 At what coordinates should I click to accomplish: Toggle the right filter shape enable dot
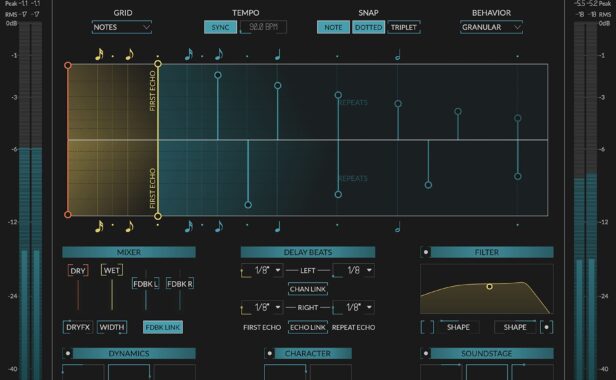[x=546, y=327]
